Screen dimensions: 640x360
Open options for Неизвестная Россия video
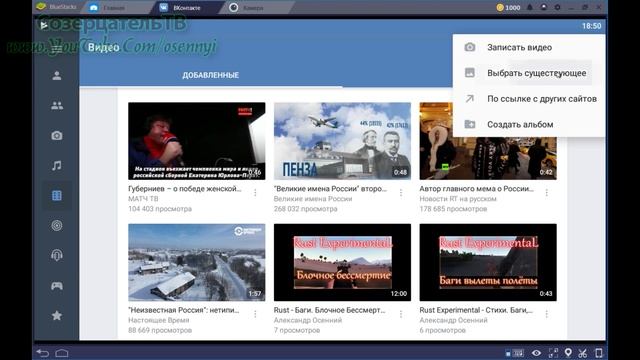coord(255,314)
